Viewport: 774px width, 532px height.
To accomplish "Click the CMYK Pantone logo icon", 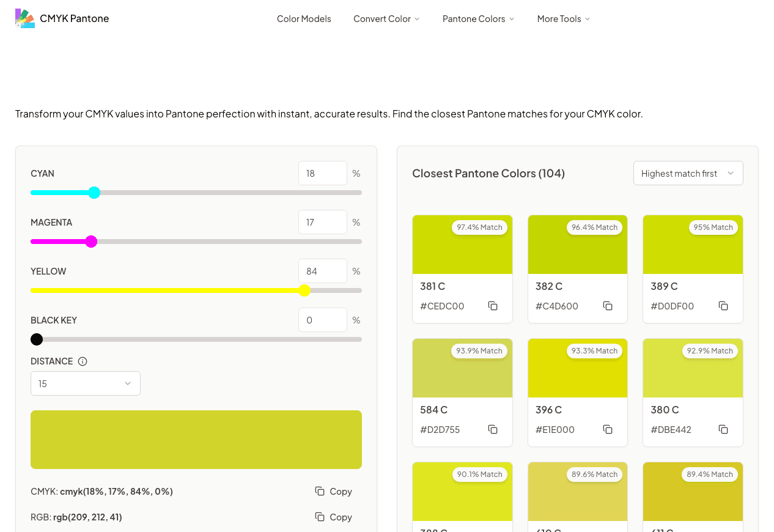I will (x=25, y=18).
